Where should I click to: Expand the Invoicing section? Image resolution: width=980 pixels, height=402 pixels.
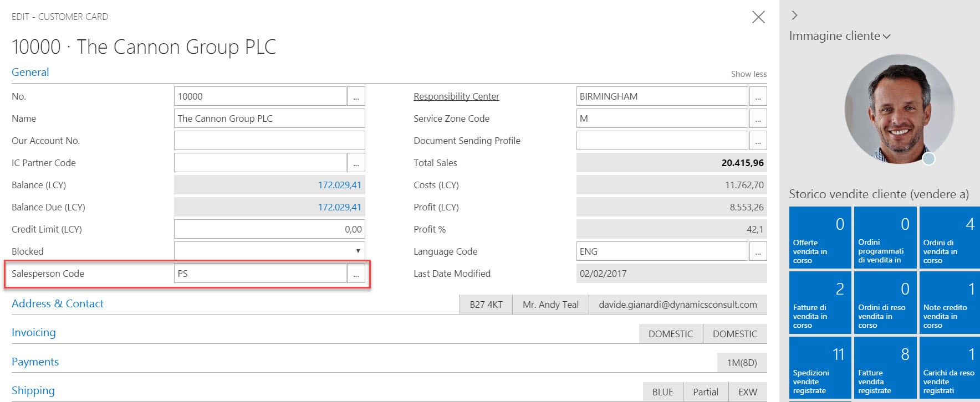click(34, 332)
